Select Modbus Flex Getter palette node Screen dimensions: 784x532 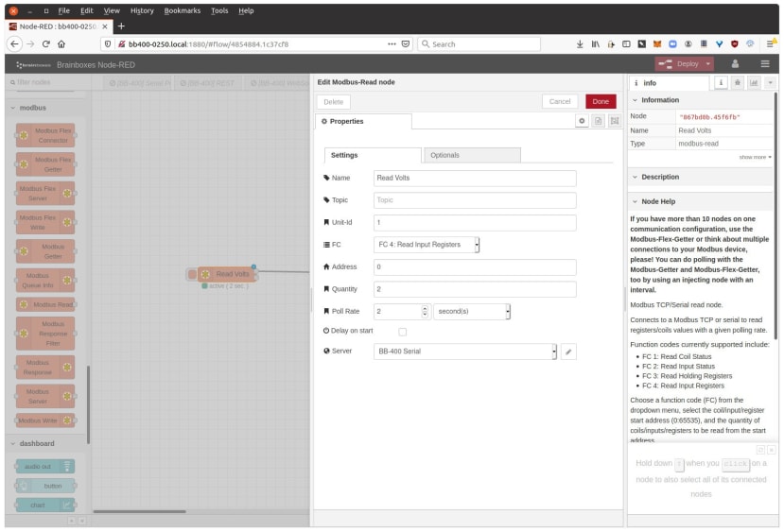[x=45, y=164]
